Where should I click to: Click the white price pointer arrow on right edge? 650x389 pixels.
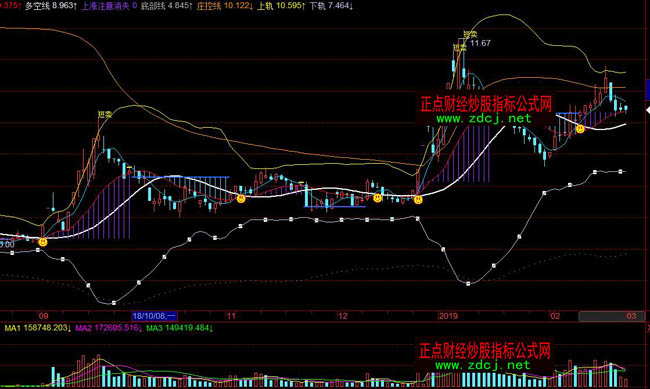click(648, 110)
